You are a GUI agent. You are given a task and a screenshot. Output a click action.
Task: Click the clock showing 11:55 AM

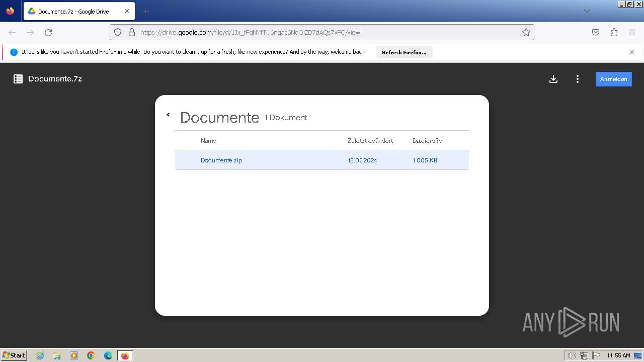[618, 355]
